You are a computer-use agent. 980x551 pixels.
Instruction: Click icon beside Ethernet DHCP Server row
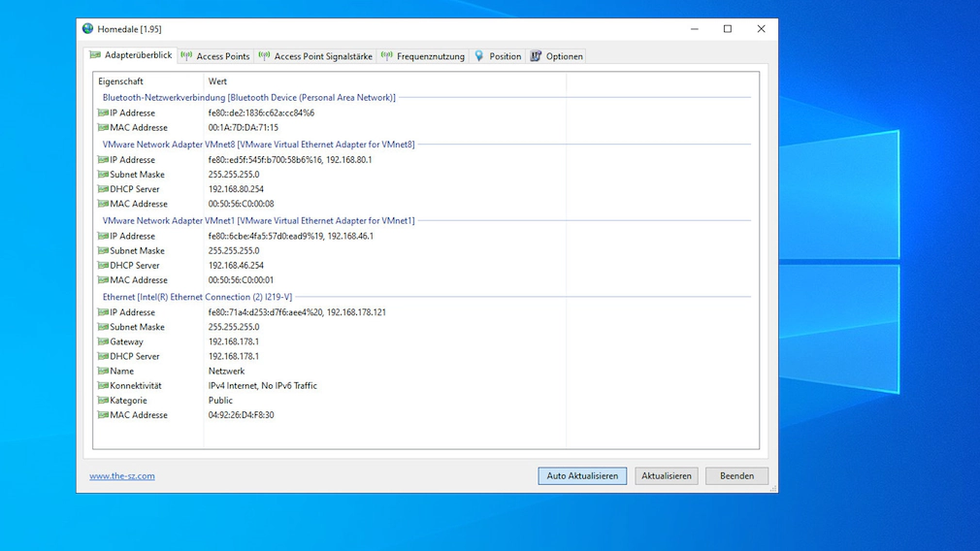(x=103, y=356)
